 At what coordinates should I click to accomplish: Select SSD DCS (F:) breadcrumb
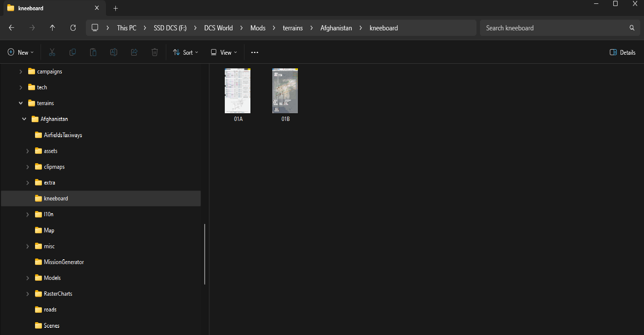coord(170,28)
